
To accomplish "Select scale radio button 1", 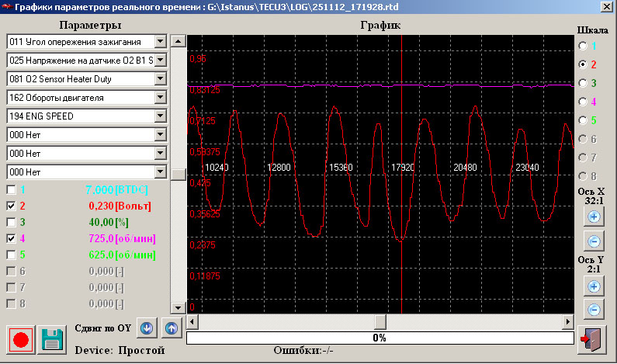I will click(583, 46).
